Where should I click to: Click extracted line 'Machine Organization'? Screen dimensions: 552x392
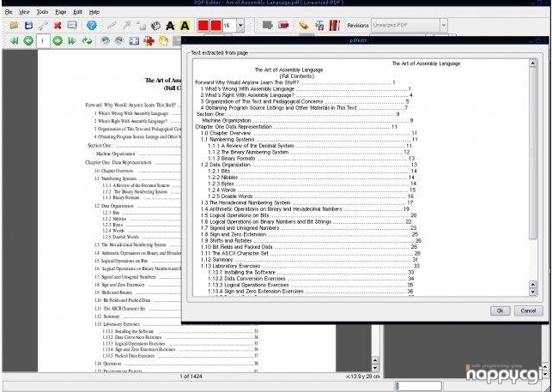(227, 120)
